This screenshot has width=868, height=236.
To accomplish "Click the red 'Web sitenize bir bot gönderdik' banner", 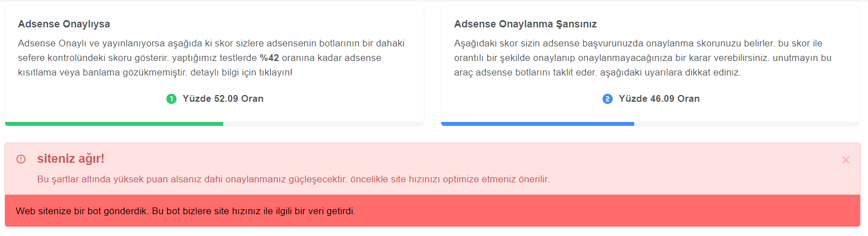I will [432, 211].
